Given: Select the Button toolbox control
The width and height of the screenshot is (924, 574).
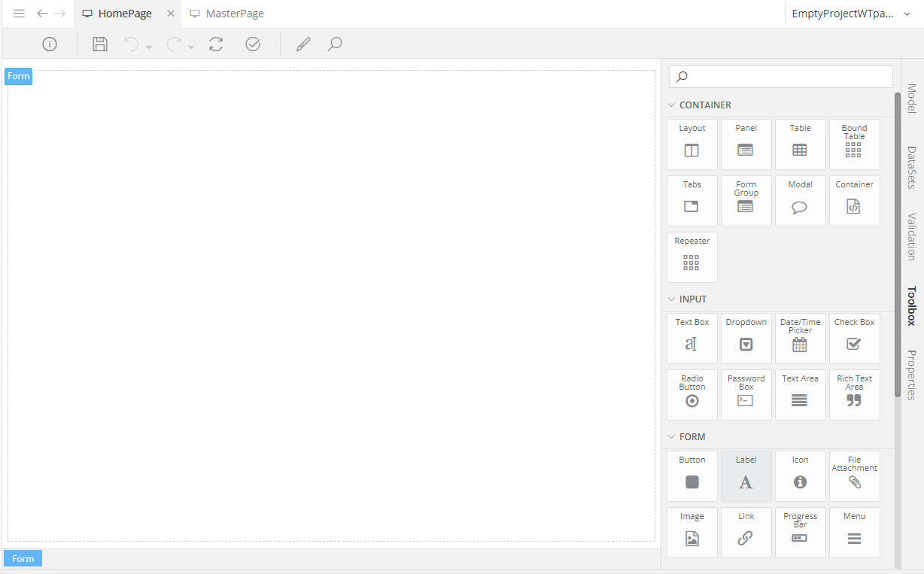Looking at the screenshot, I should point(691,476).
